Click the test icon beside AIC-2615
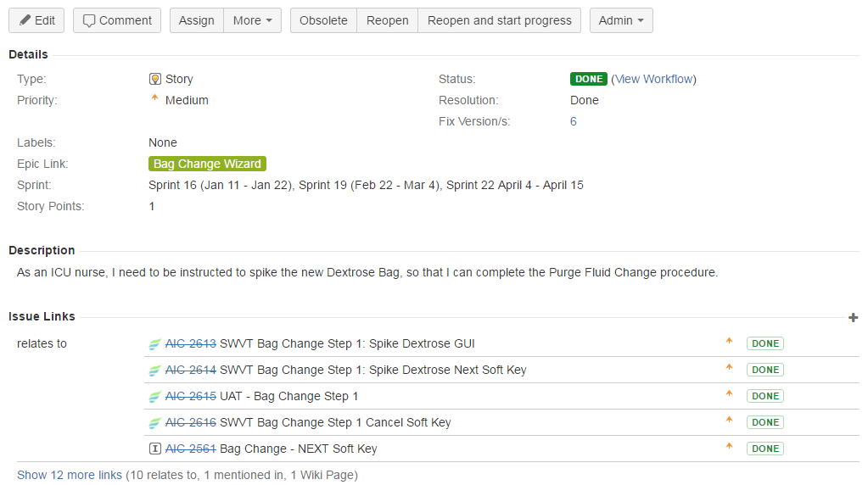This screenshot has width=868, height=485. point(155,397)
